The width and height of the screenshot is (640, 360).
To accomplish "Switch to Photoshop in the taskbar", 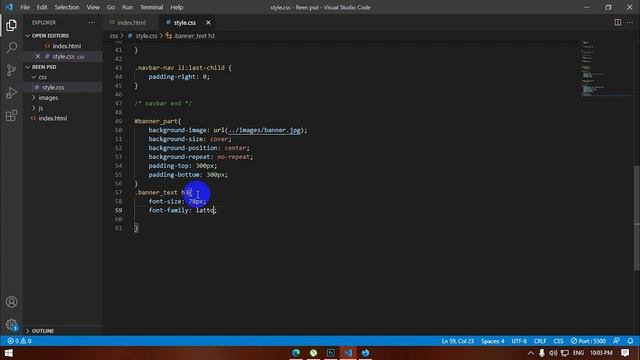I will tap(331, 353).
